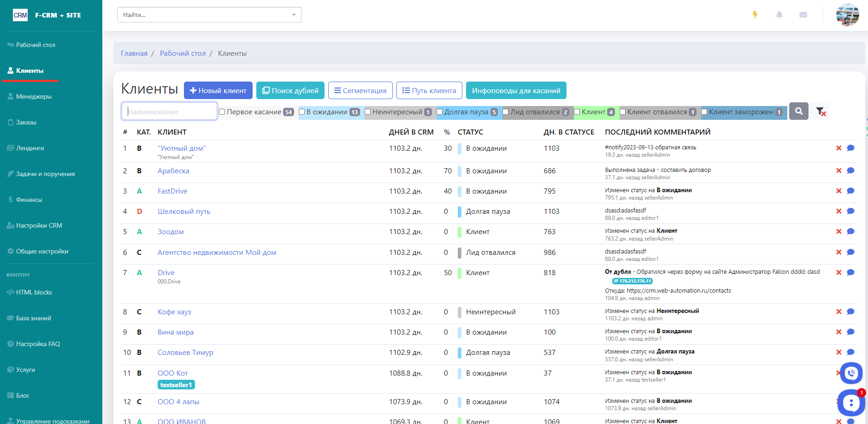The width and height of the screenshot is (868, 424).
Task: Open the phone callback widget icon
Action: coord(851,373)
